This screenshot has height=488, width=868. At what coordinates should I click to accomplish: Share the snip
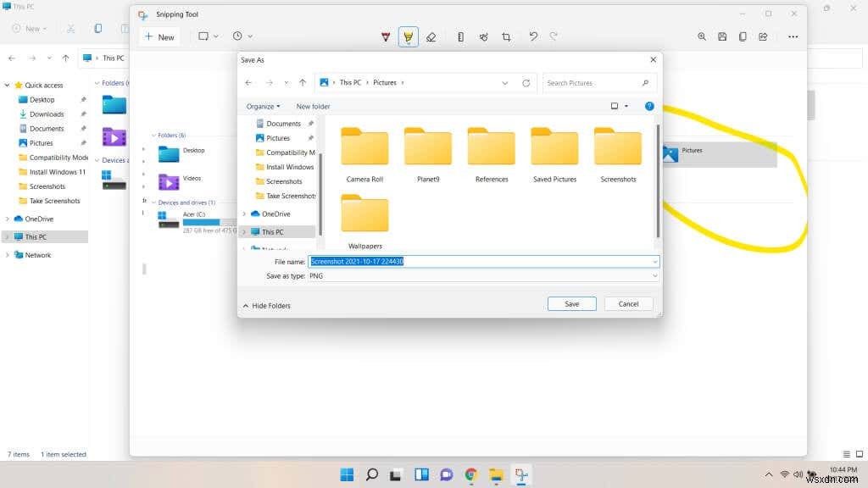pos(763,36)
